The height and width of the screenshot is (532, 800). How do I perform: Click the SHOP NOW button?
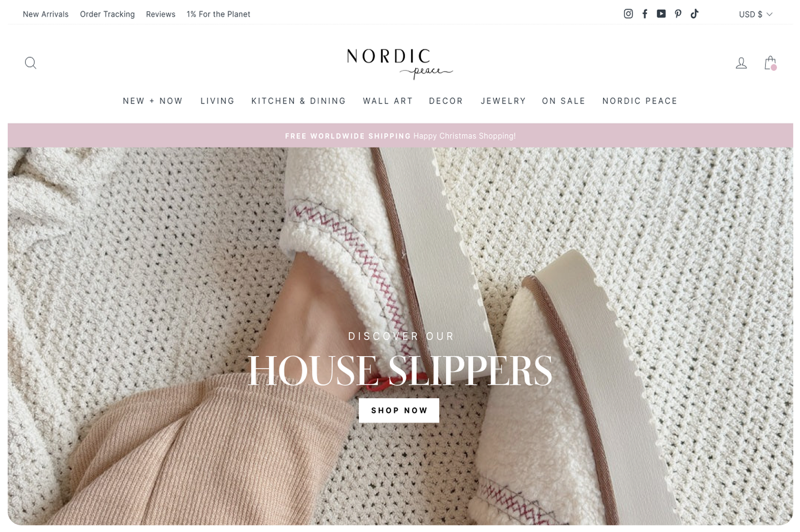coord(399,410)
